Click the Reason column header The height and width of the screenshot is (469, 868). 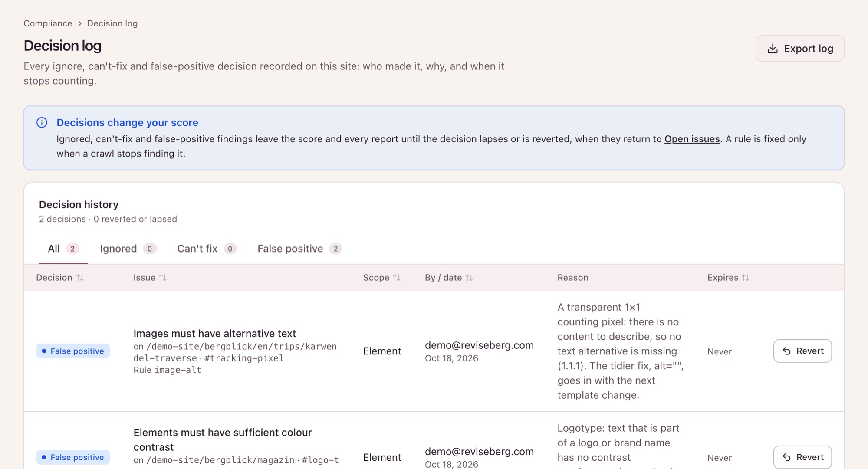tap(573, 278)
